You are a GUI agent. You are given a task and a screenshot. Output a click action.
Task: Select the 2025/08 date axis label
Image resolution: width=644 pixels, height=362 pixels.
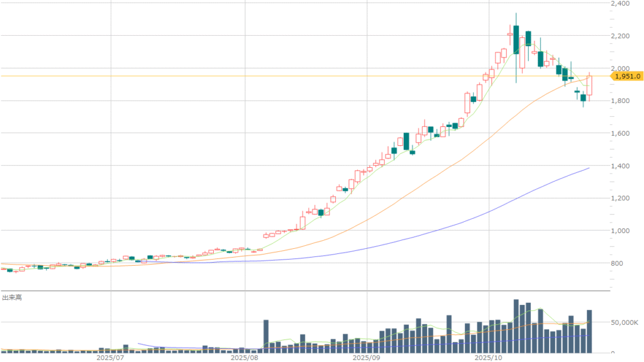(x=244, y=357)
